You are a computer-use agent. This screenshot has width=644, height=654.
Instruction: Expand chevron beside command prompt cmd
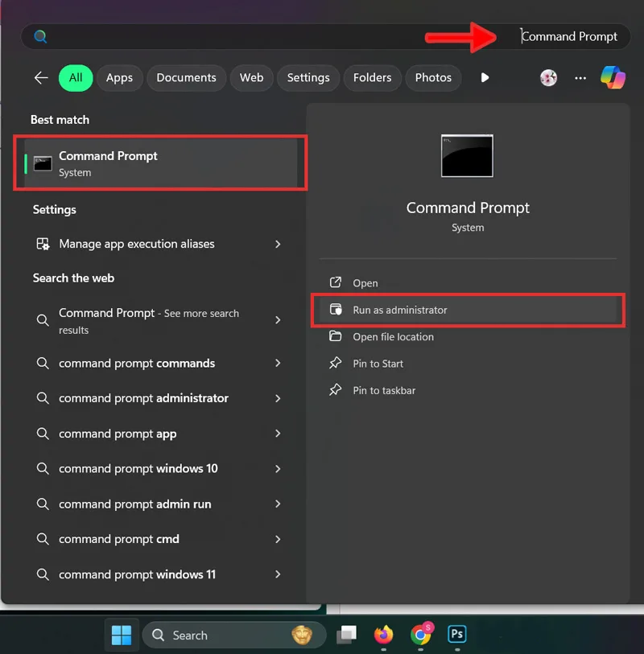[x=278, y=539]
